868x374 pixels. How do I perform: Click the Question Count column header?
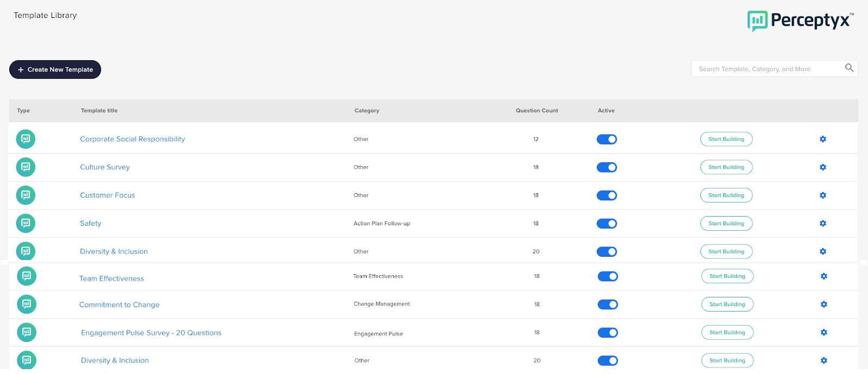click(x=537, y=111)
